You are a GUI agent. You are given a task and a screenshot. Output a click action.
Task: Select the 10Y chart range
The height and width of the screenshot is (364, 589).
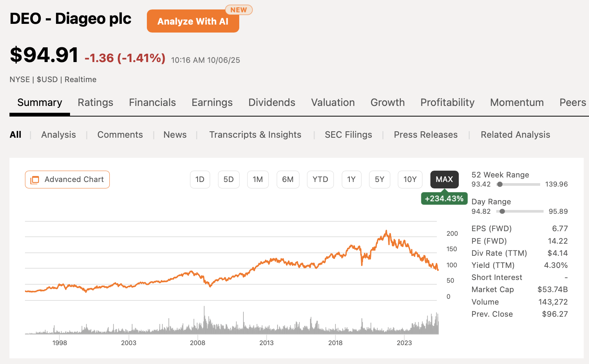(x=410, y=179)
